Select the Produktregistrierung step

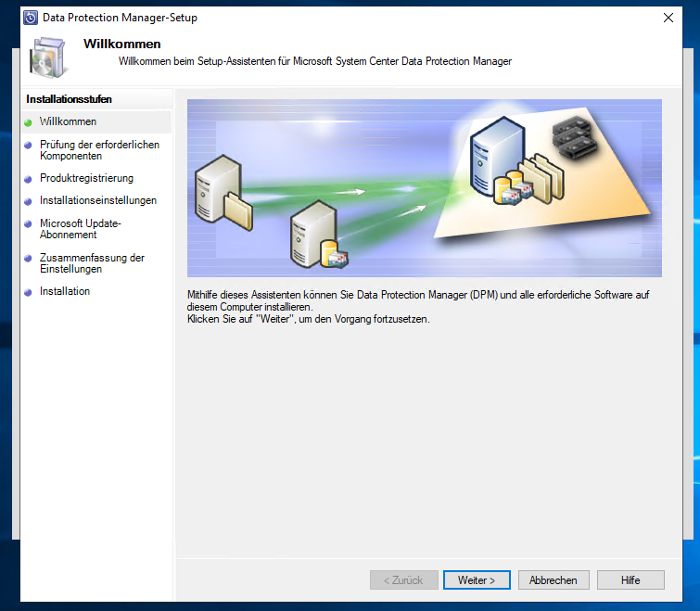click(86, 178)
